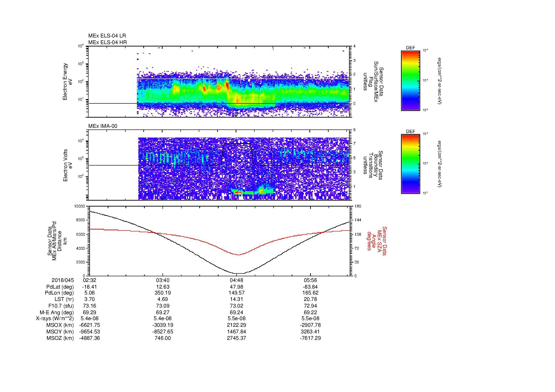Viewport: 555px width, 392px height.
Task: Click the IMA DEF color bar
Action: (x=410, y=164)
